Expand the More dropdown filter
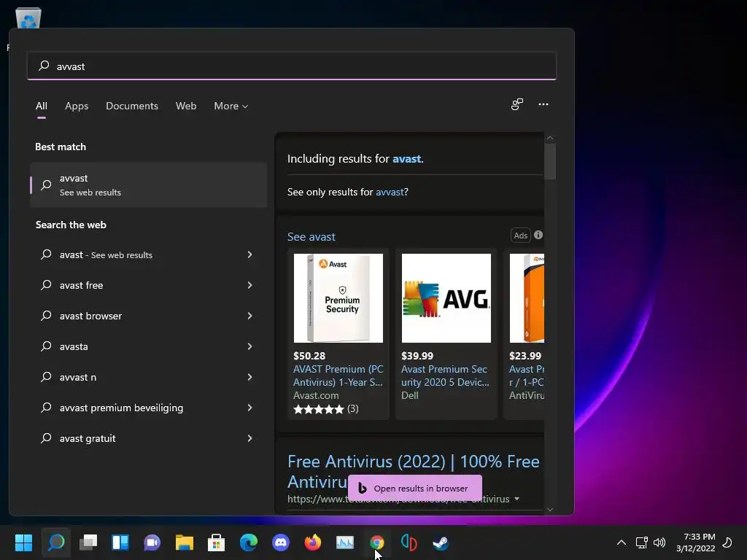Image resolution: width=747 pixels, height=560 pixels. coord(231,106)
